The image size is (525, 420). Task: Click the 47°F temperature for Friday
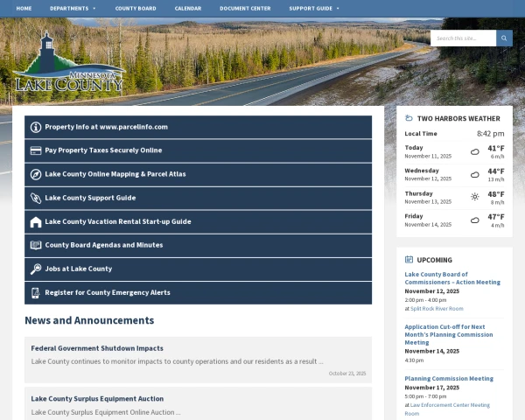point(496,217)
